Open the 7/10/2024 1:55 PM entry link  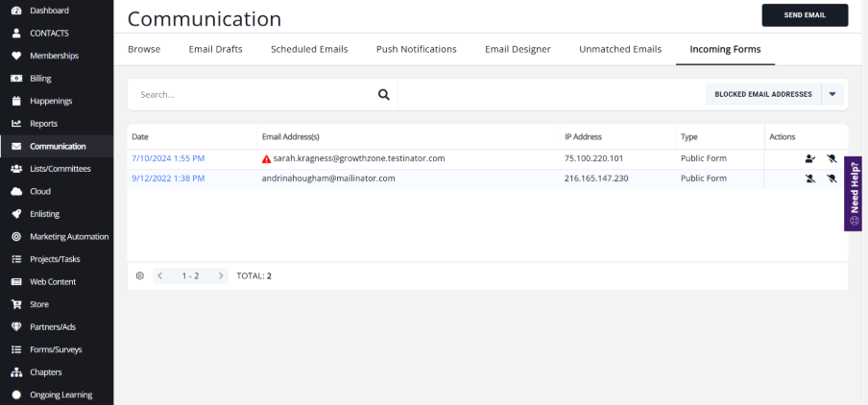(x=167, y=158)
